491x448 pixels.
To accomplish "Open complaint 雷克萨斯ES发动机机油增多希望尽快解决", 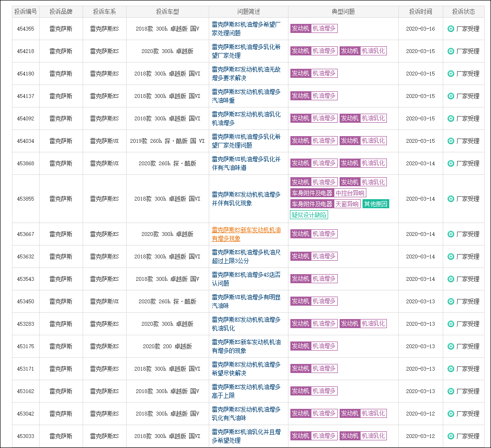I will 246,369.
